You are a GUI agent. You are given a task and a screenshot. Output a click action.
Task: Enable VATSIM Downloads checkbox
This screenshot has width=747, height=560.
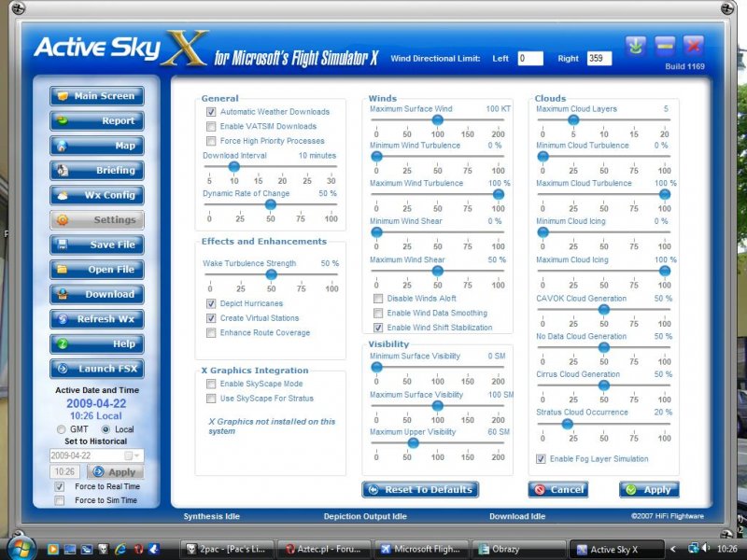(x=211, y=126)
